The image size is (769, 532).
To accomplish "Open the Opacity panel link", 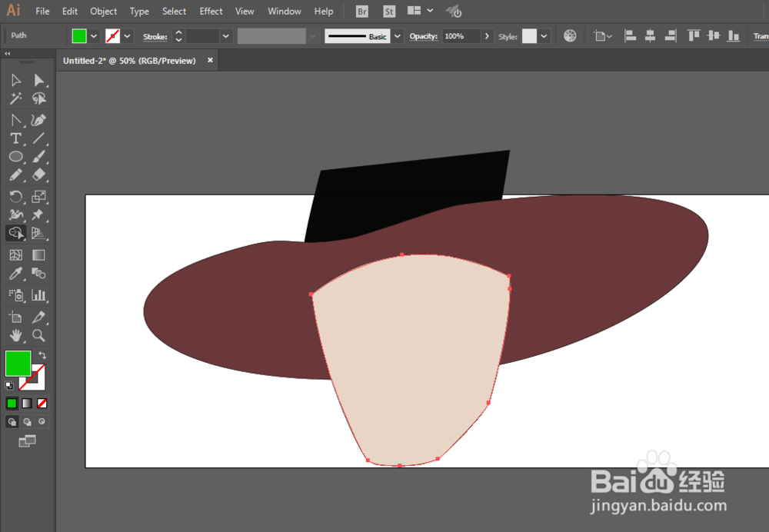I will pyautogui.click(x=423, y=36).
